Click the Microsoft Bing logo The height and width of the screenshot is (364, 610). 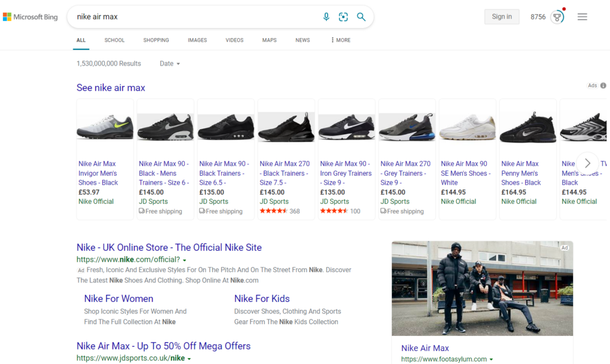(30, 17)
